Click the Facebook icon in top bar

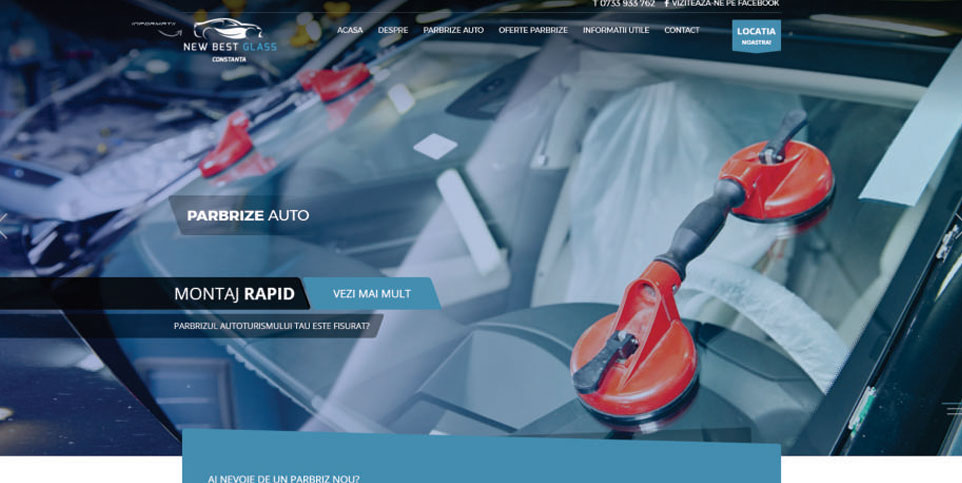click(667, 4)
